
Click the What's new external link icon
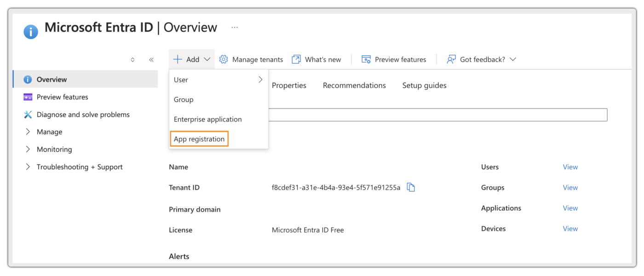(296, 59)
